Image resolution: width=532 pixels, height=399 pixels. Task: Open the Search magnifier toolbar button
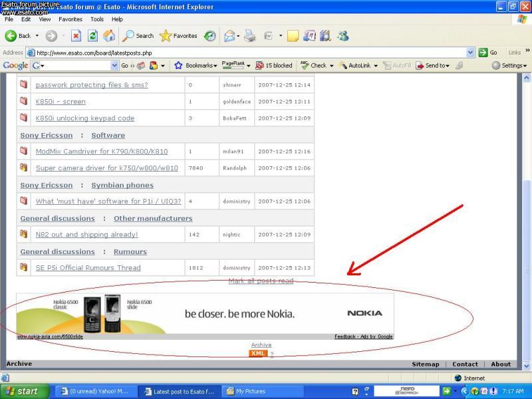point(138,36)
